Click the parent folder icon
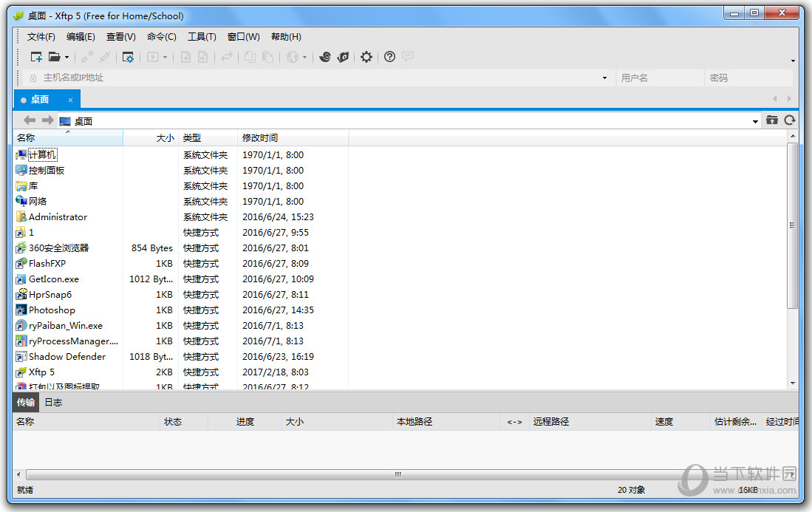 (772, 120)
